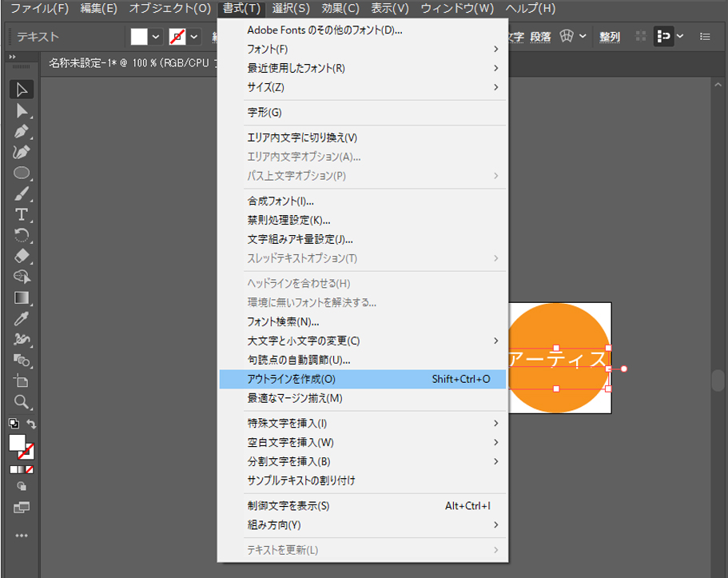This screenshot has width=728, height=578.
Task: Select the Curvature tool
Action: pyautogui.click(x=22, y=153)
